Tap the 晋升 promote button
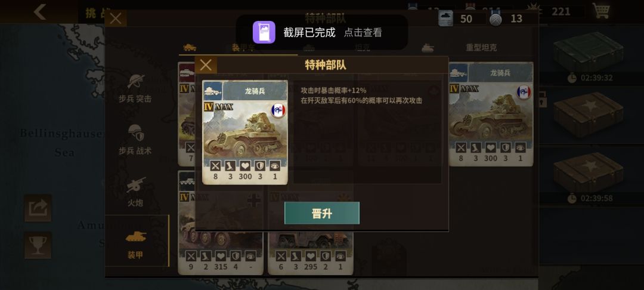Screen dimensions: 644x290 click(x=321, y=213)
